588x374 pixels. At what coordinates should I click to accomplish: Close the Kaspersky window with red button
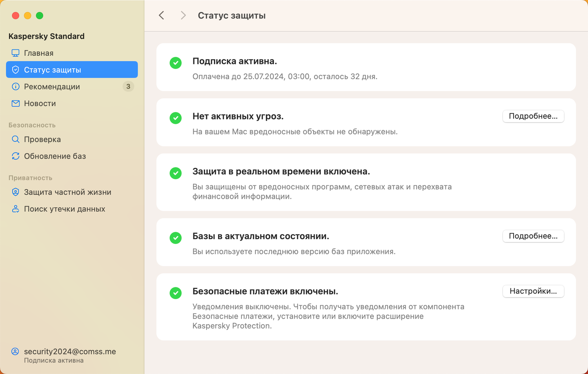click(x=16, y=16)
